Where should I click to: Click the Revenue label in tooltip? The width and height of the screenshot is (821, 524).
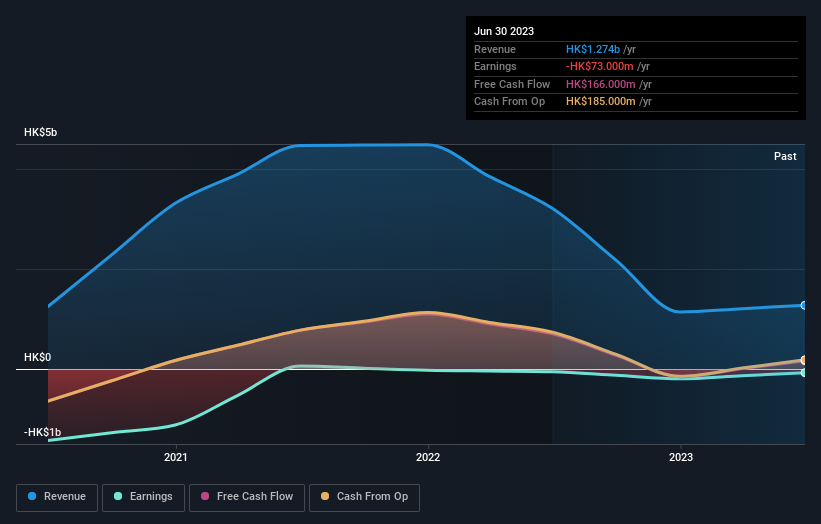click(x=495, y=49)
